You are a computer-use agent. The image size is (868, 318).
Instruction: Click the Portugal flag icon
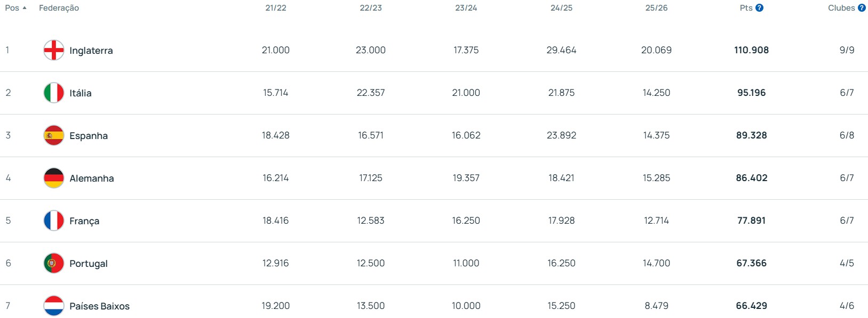point(54,263)
